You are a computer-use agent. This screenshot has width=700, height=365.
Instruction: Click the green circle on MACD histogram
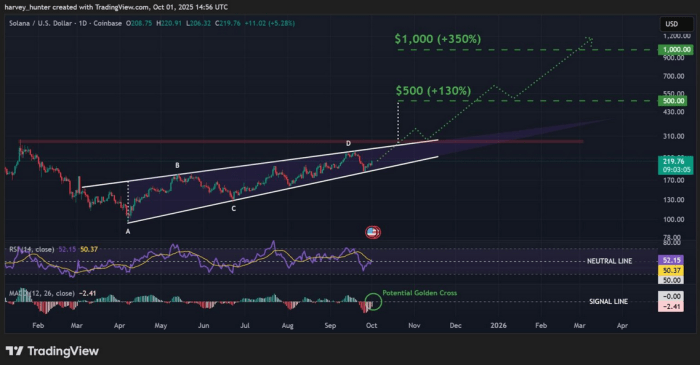(373, 302)
